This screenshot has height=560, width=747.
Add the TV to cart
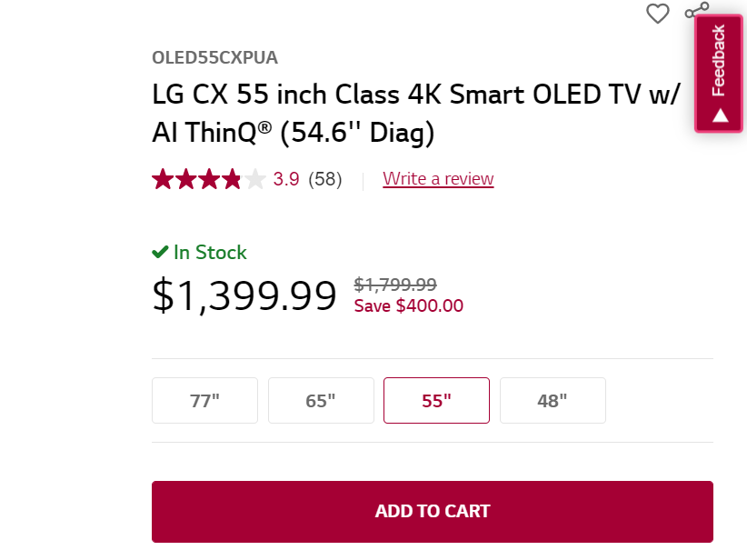click(x=433, y=511)
